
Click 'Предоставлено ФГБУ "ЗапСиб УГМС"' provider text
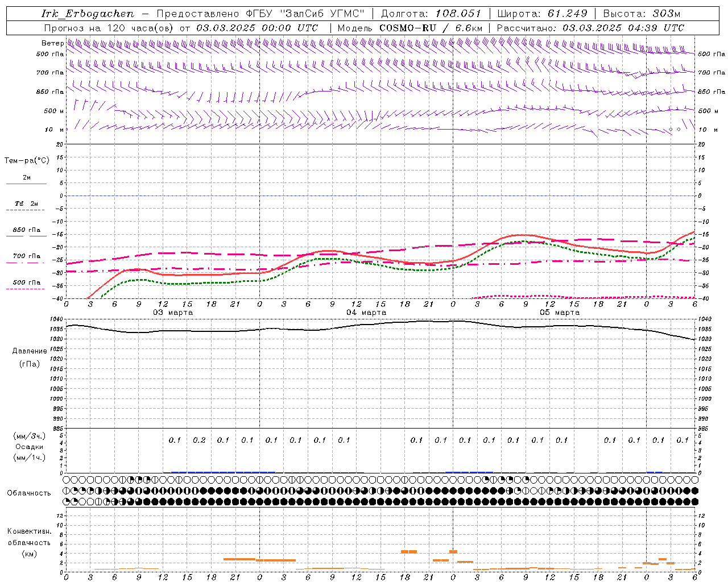coord(260,14)
